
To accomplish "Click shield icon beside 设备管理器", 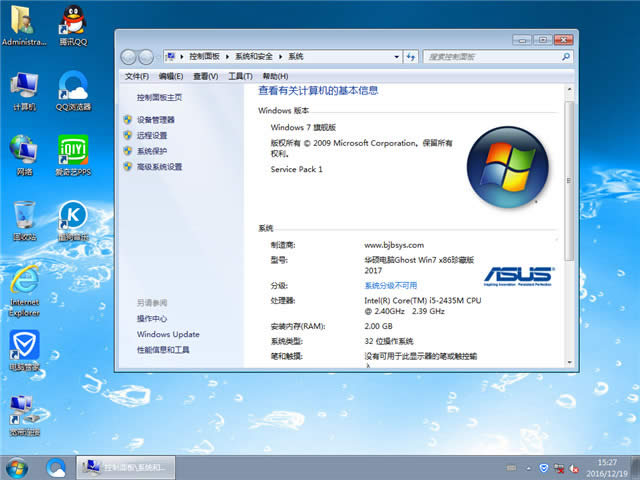I will (128, 120).
